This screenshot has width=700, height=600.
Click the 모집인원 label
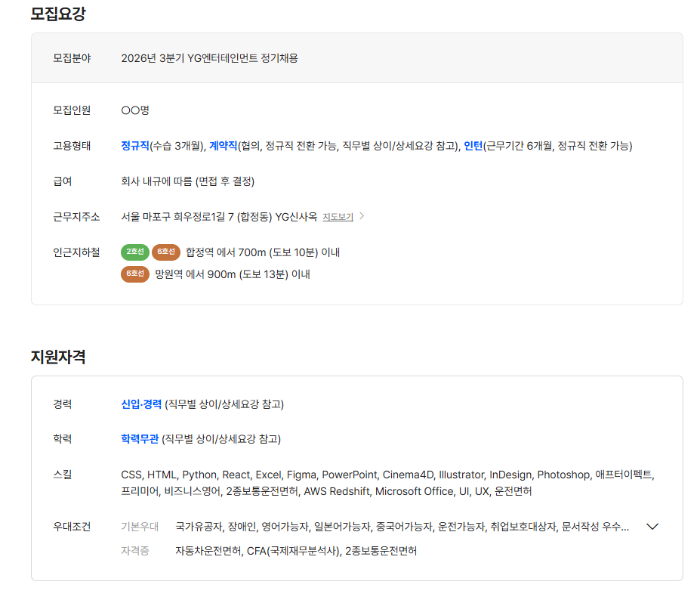pos(72,110)
